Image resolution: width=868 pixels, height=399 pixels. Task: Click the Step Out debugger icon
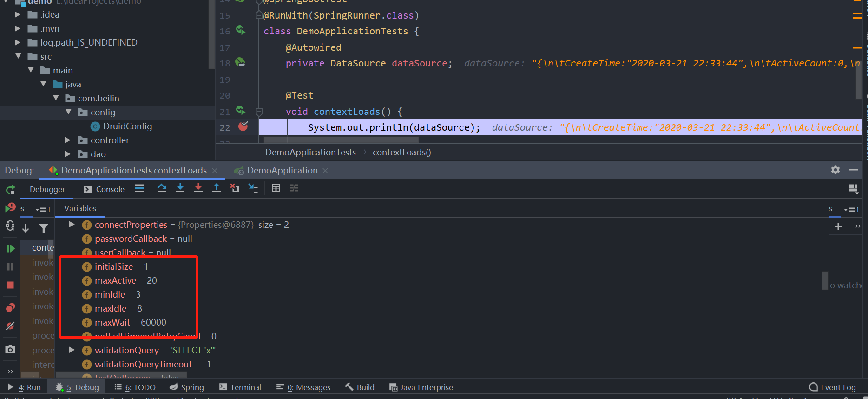pos(217,188)
